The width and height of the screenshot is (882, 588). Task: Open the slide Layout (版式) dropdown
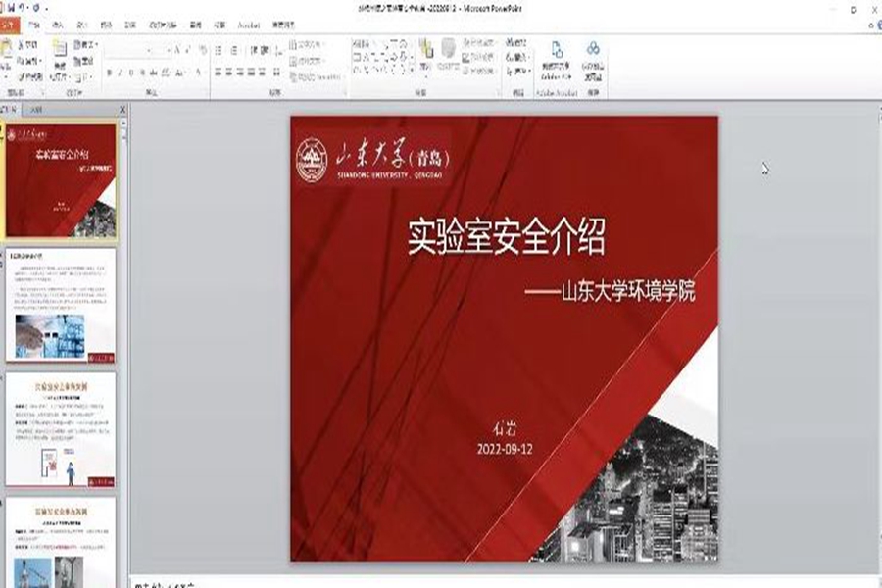(x=85, y=44)
